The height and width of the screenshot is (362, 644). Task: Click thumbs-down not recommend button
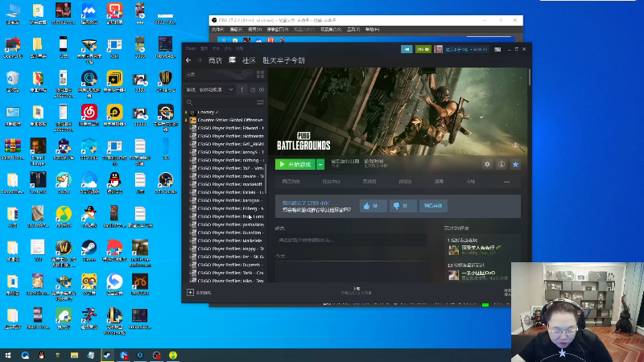403,206
